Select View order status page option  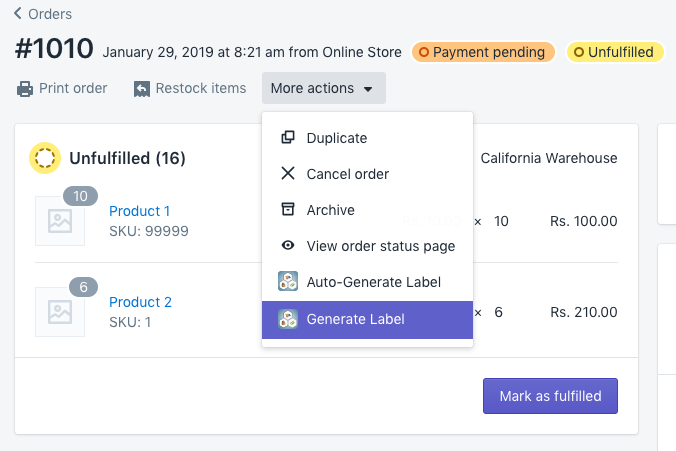click(380, 246)
